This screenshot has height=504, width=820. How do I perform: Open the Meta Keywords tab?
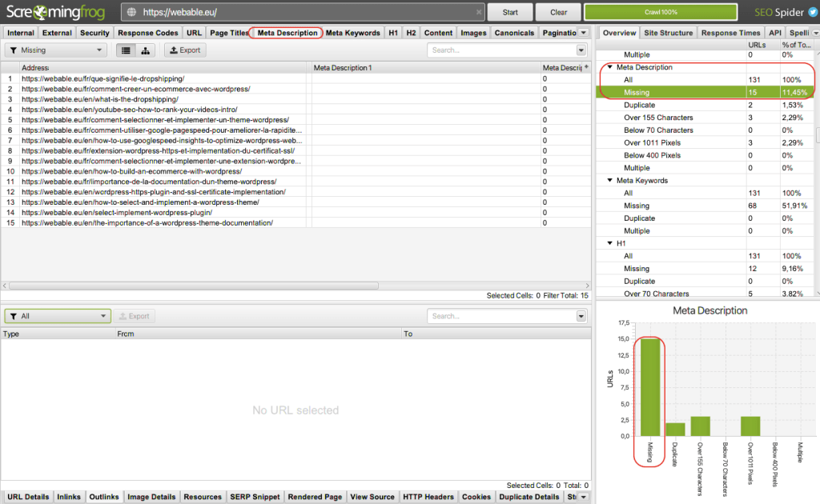[x=353, y=32]
